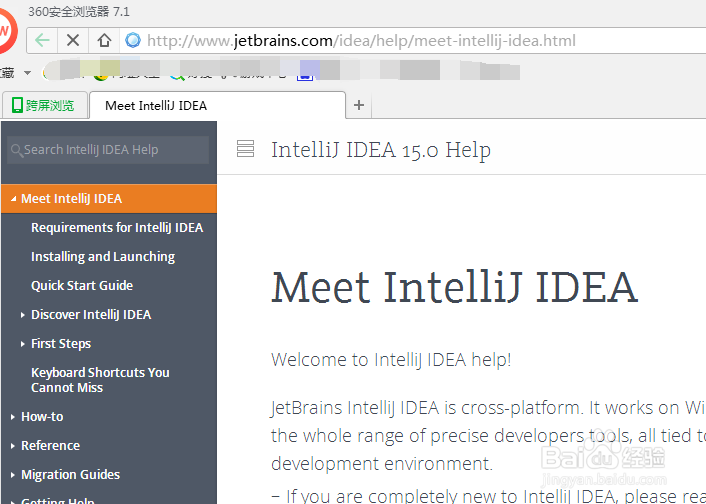Screen dimensions: 706x504
Task: Open Requirements for IntelliJ IDEA page
Action: [117, 228]
